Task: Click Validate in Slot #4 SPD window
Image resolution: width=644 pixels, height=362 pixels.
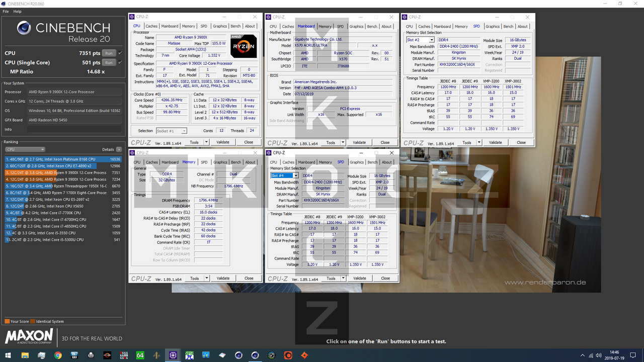Action: [359, 278]
